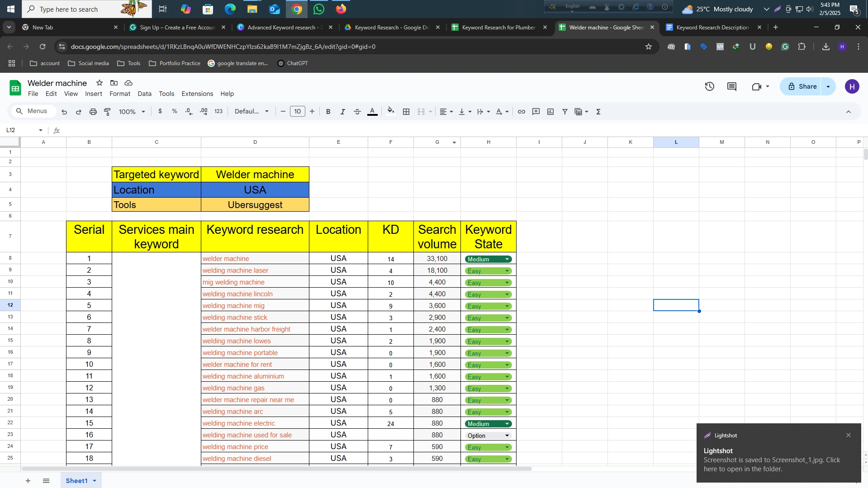Open WhatsApp from the taskbar

click(319, 9)
